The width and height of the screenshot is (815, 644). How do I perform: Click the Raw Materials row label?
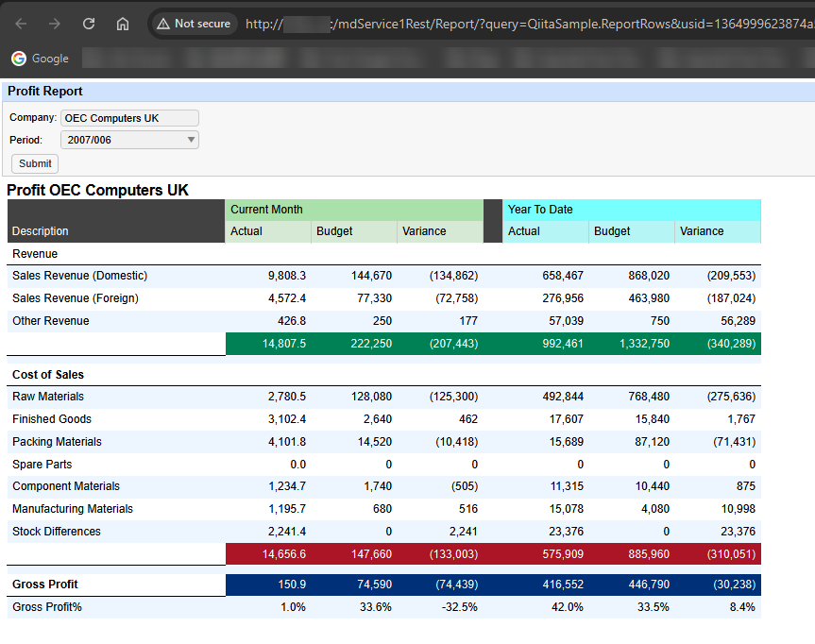(x=48, y=397)
